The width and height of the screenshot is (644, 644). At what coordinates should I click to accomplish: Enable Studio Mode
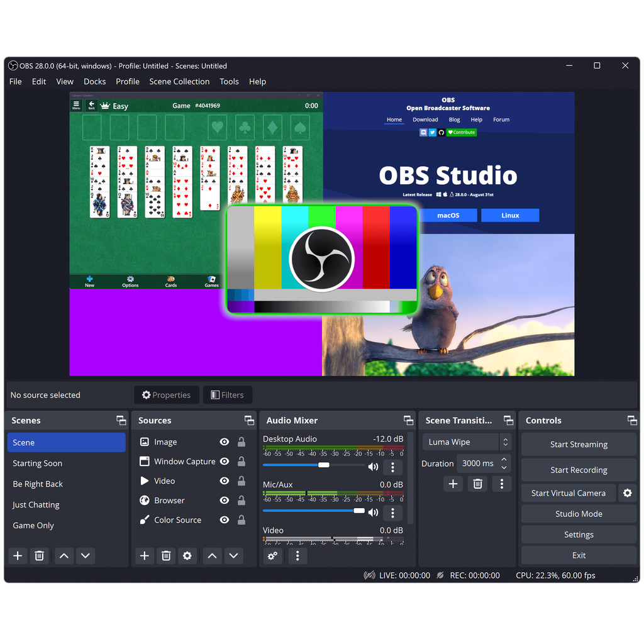click(579, 514)
